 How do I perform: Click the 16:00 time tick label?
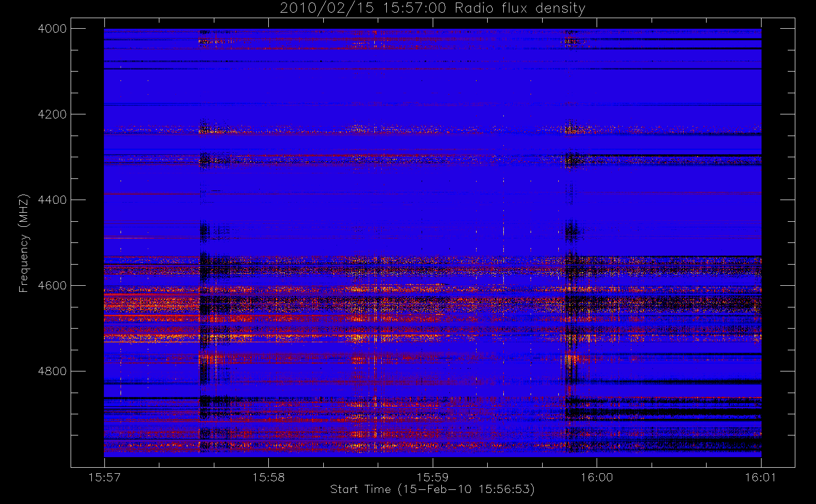pyautogui.click(x=597, y=477)
